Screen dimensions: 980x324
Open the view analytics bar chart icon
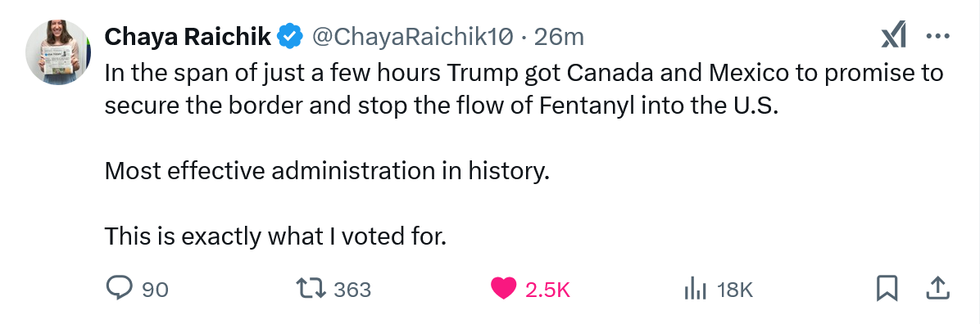coord(695,289)
